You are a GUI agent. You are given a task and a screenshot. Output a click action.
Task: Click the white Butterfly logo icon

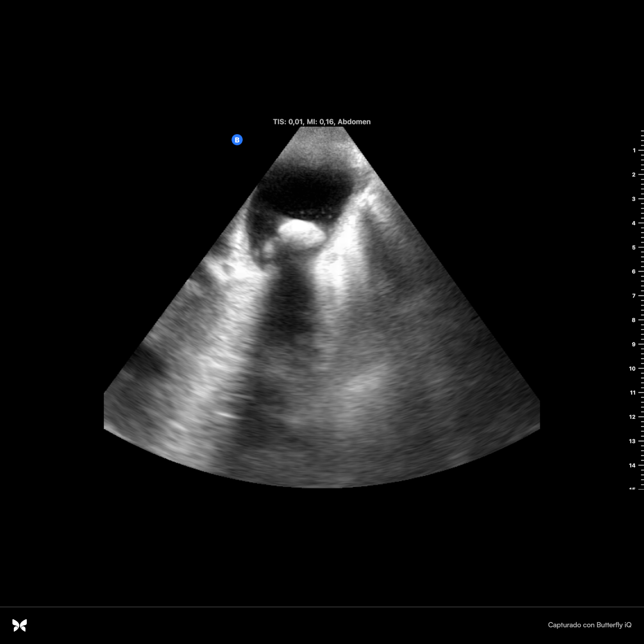pyautogui.click(x=20, y=625)
